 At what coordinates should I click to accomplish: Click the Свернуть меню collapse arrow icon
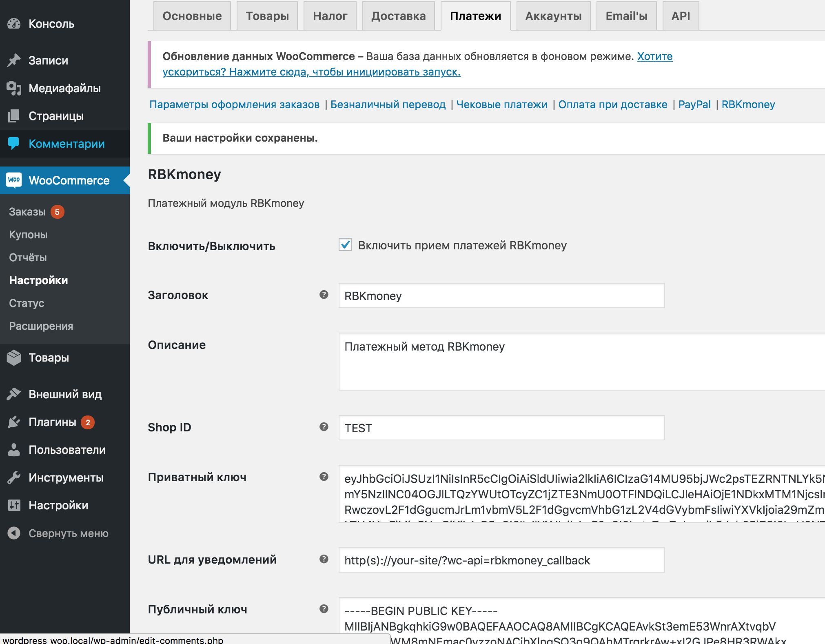[x=14, y=533]
